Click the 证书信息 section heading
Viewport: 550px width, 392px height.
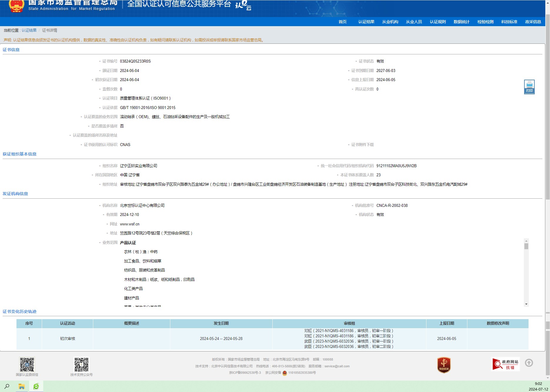(x=11, y=50)
